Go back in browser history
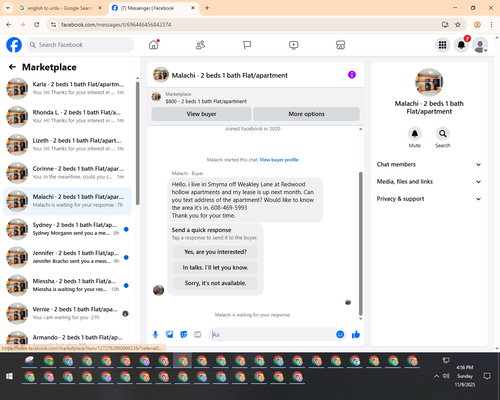This screenshot has width=500, height=400. (x=9, y=25)
